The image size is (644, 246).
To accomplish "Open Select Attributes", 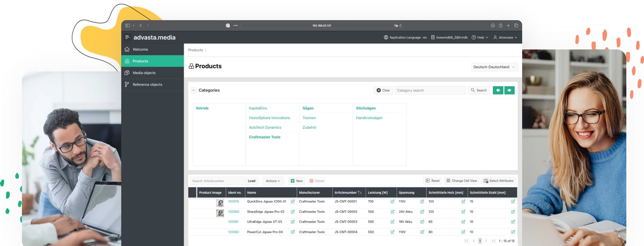I will tap(498, 181).
